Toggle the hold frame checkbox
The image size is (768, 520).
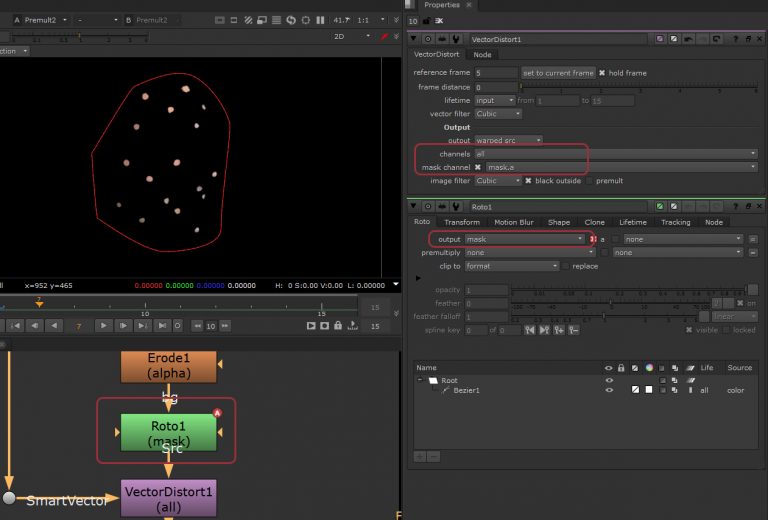click(602, 73)
